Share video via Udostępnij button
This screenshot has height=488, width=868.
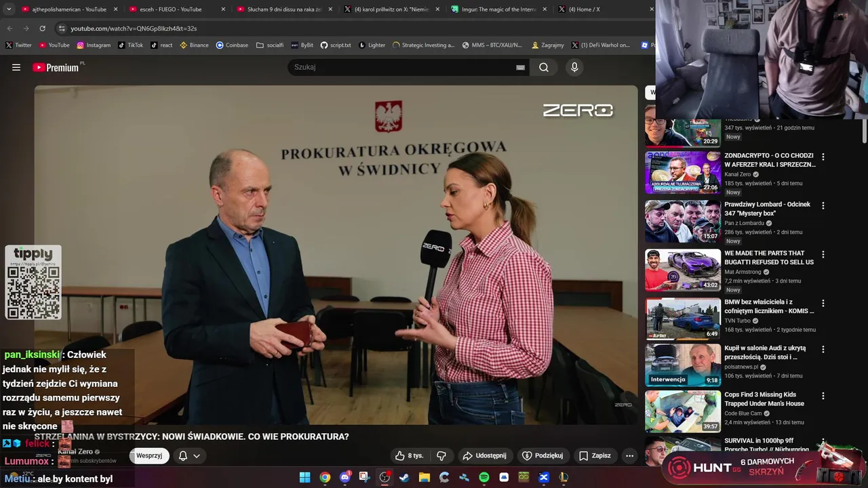coord(485,455)
